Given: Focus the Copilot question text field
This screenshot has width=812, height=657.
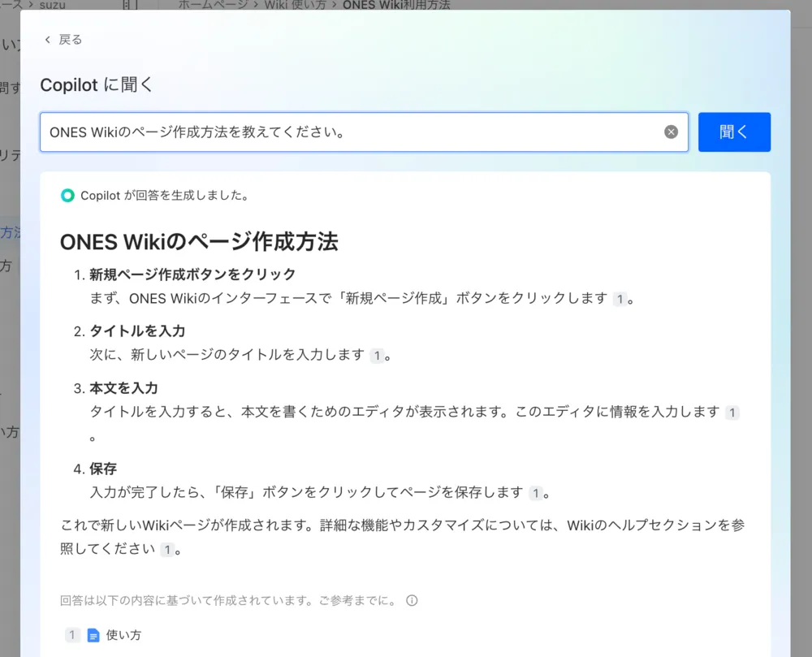Looking at the screenshot, I should point(364,132).
